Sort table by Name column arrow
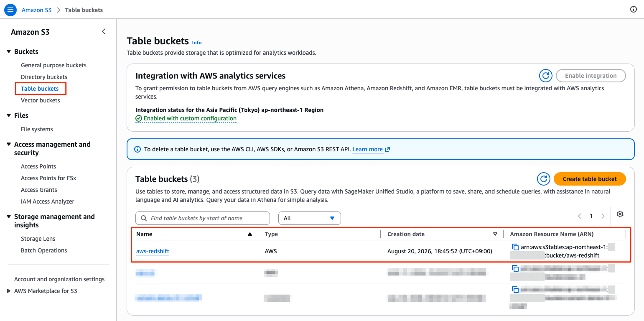 pos(250,234)
